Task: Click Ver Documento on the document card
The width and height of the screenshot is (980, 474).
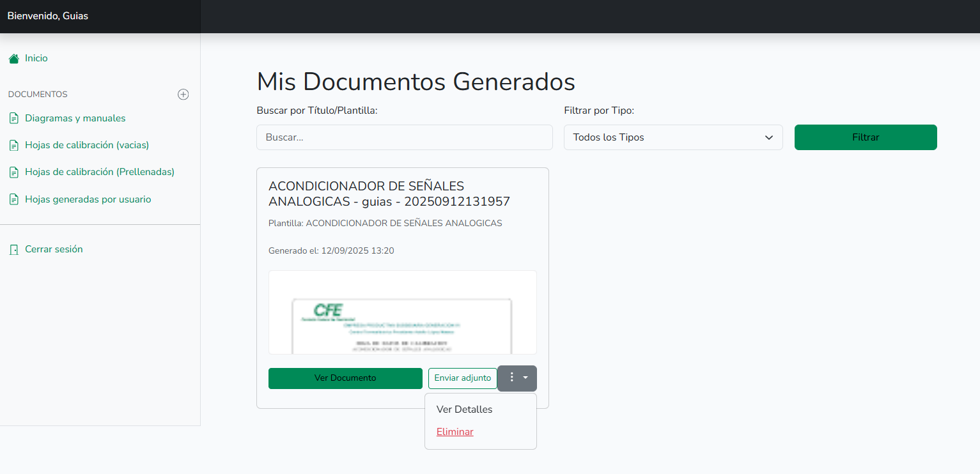Action: tap(345, 378)
